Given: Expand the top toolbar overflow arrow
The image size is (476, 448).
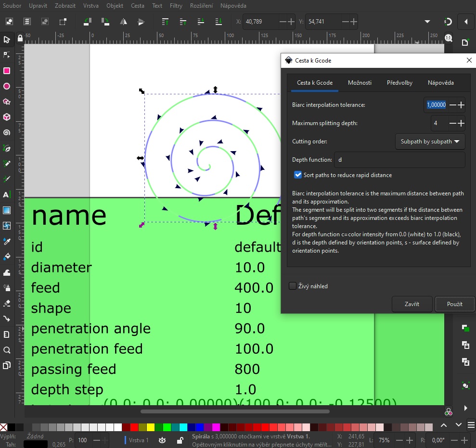Looking at the screenshot, I should [427, 22].
